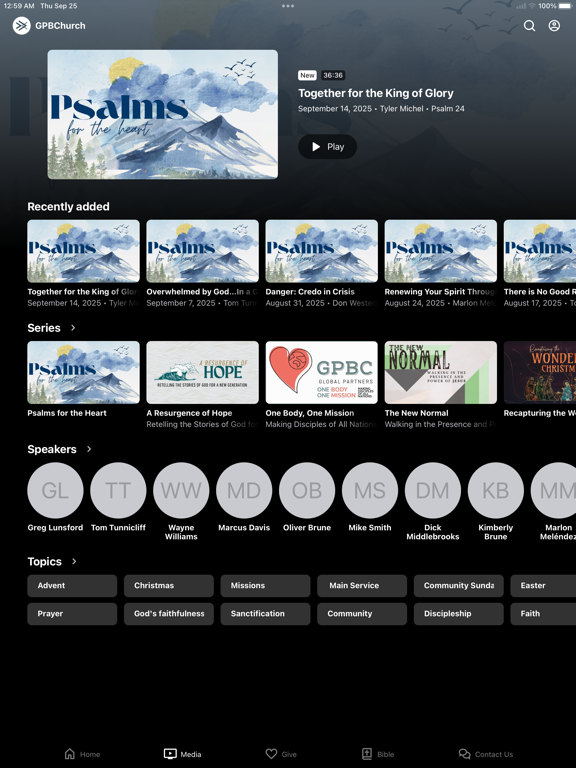Tap the GPBChurch logo icon
This screenshot has height=768, width=576.
pos(22,25)
